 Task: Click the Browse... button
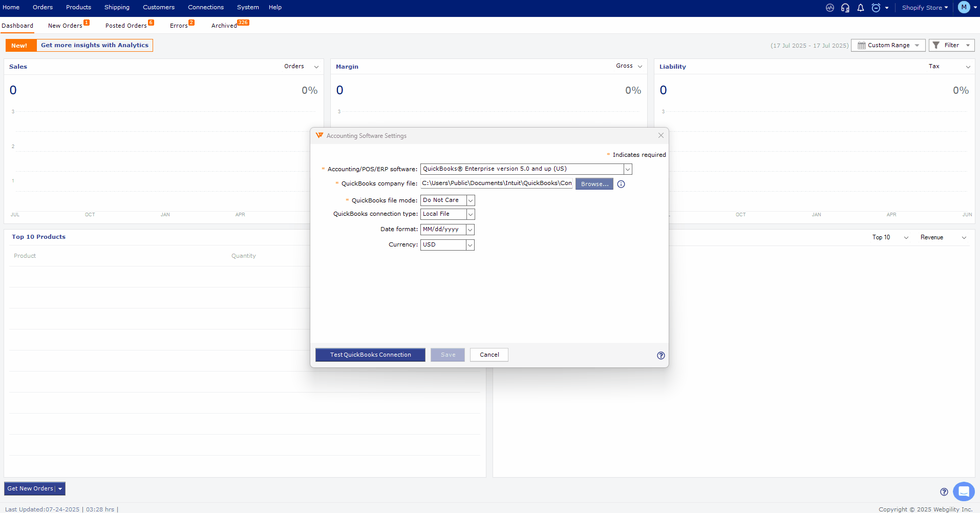594,184
